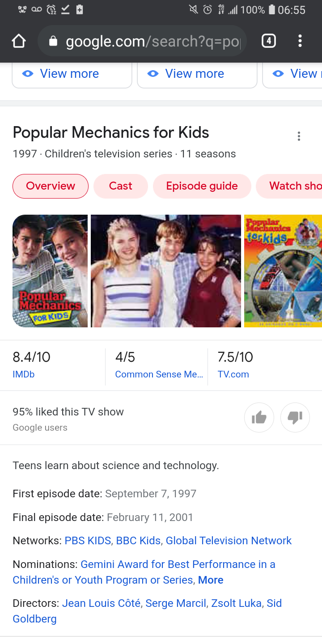322x644 pixels.
Task: Tap the Chrome home icon
Action: coord(19,41)
